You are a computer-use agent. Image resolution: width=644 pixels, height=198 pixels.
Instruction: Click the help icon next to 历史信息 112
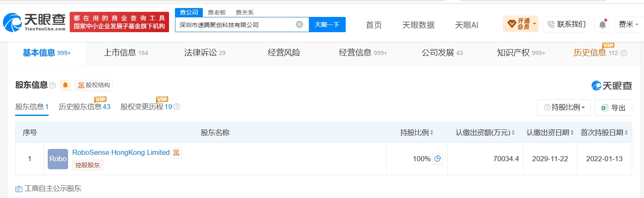(x=623, y=53)
